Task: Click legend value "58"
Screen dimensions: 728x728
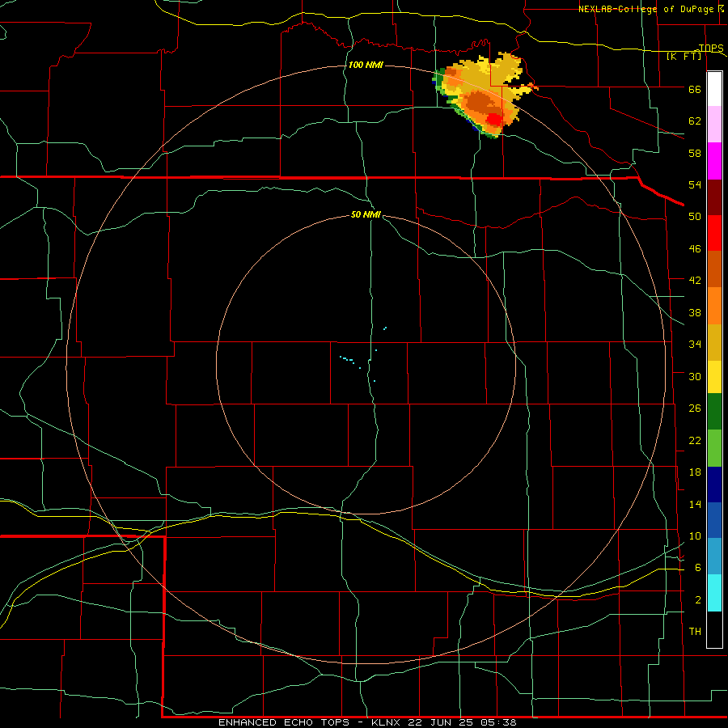Action: 695,153
